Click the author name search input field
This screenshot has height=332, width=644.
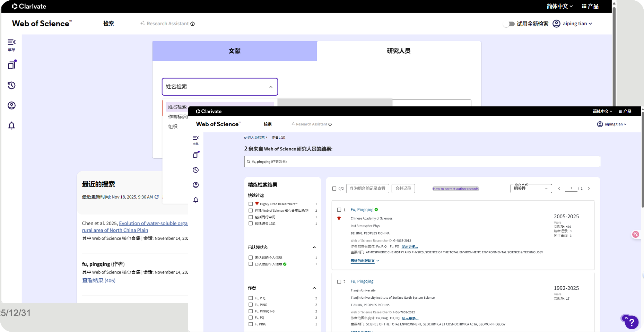pos(422,161)
